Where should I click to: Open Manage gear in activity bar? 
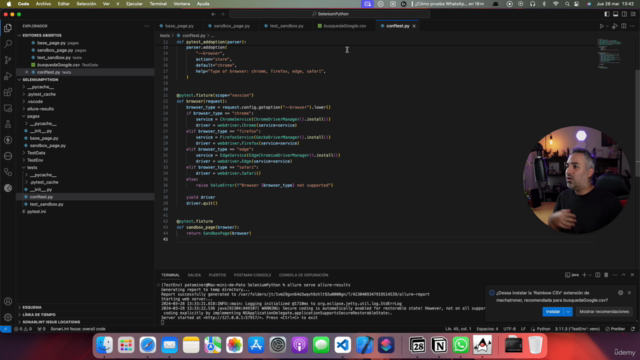click(x=8, y=317)
